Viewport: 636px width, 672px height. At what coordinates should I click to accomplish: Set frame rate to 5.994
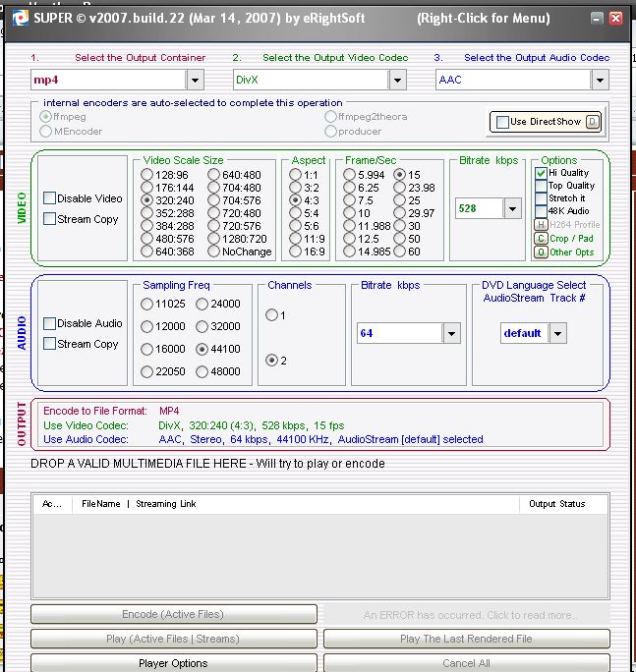pos(350,175)
